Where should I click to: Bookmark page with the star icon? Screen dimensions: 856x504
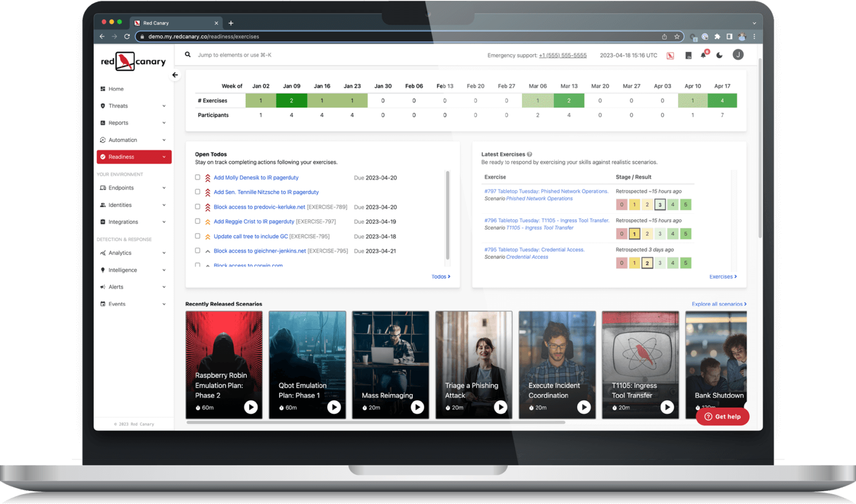click(677, 37)
